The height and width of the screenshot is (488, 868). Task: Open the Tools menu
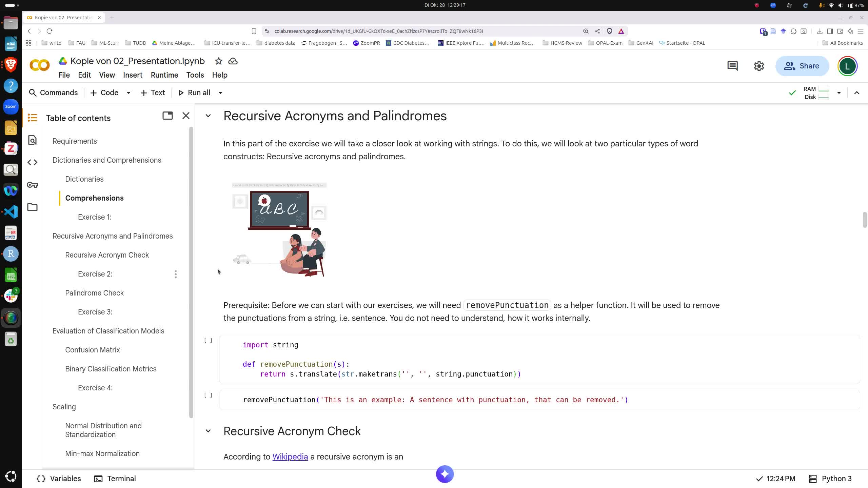click(195, 75)
